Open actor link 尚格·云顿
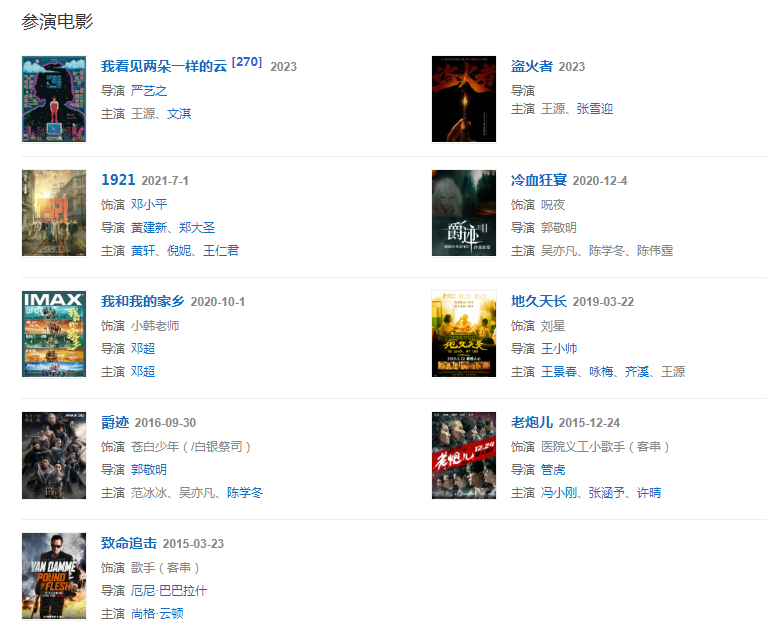Image resolution: width=767 pixels, height=631 pixels. coord(157,613)
